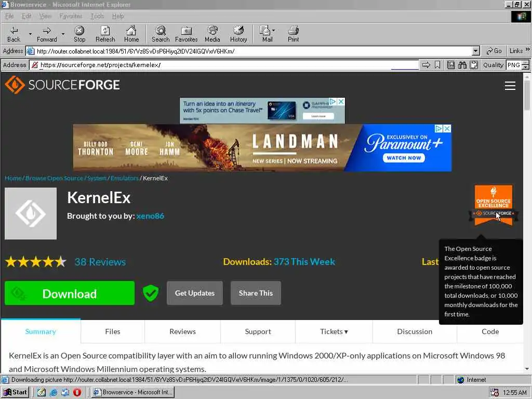Click the binoculars find icon
This screenshot has height=399, width=532.
click(462, 65)
